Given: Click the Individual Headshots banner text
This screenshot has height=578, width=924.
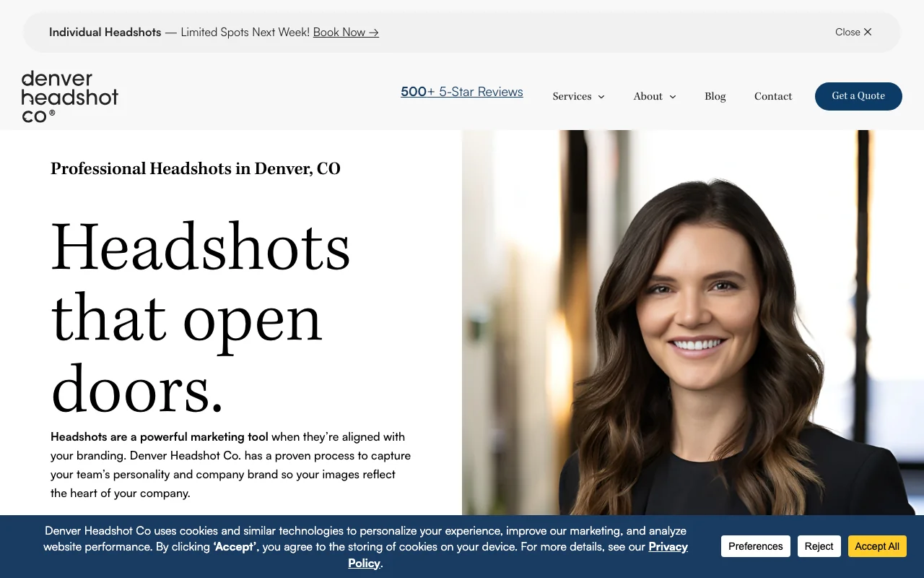Looking at the screenshot, I should pyautogui.click(x=105, y=32).
